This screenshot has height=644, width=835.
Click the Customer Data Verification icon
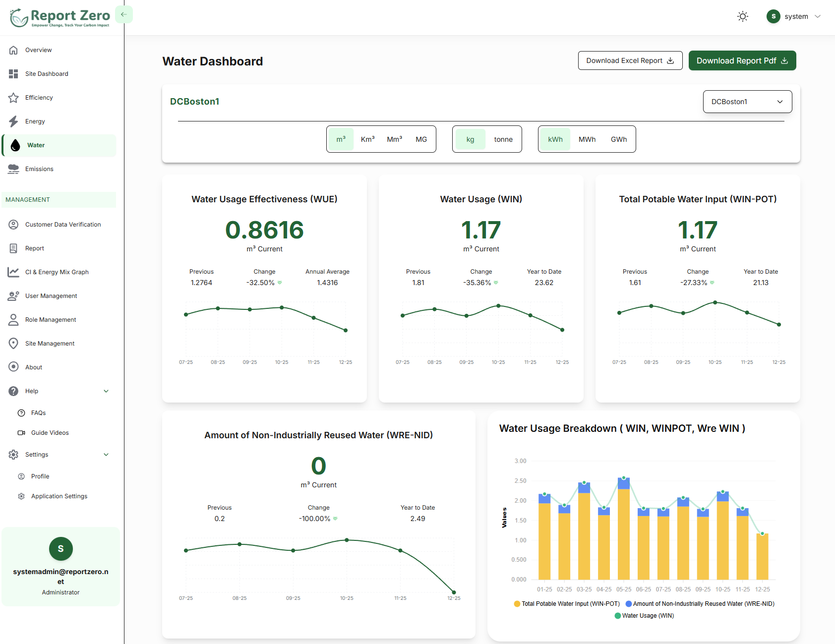(x=13, y=225)
